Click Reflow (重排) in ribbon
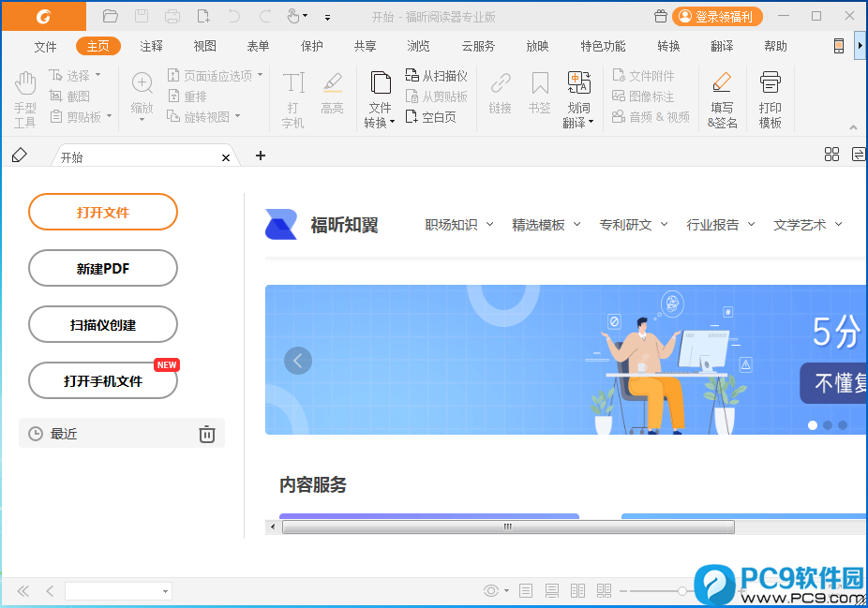 click(x=187, y=96)
